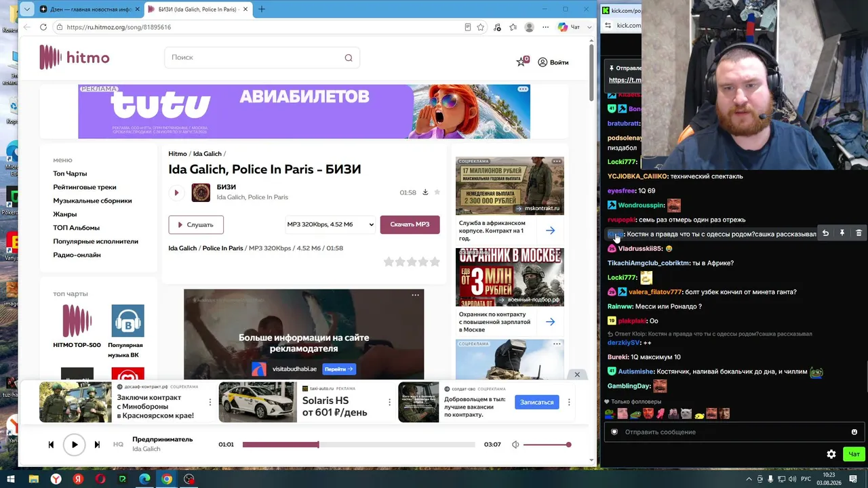Bookmark this page with address-bar star
Image resolution: width=868 pixels, height=488 pixels.
pos(481,27)
